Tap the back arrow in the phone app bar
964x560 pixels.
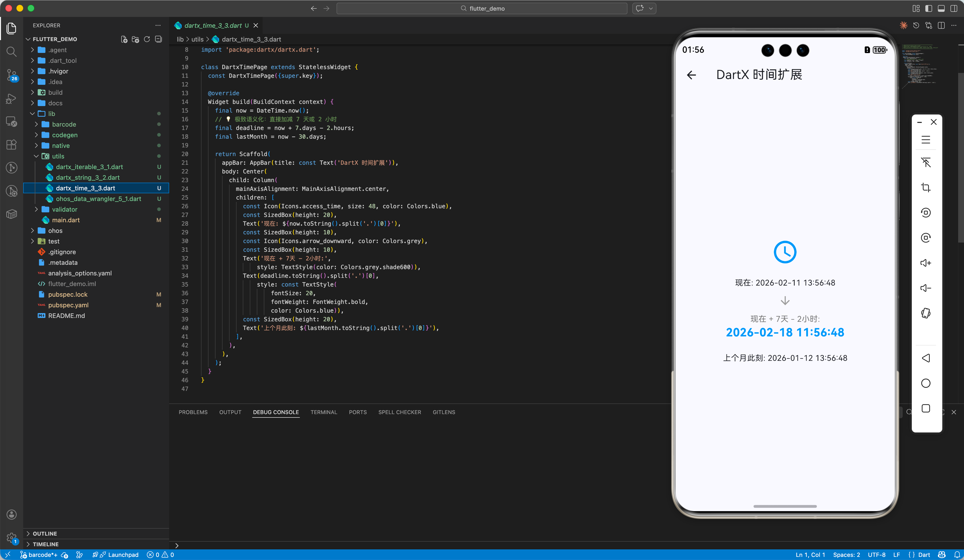[691, 75]
